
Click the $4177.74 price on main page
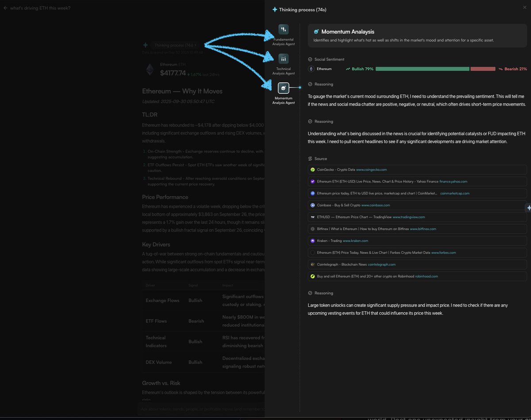point(173,73)
